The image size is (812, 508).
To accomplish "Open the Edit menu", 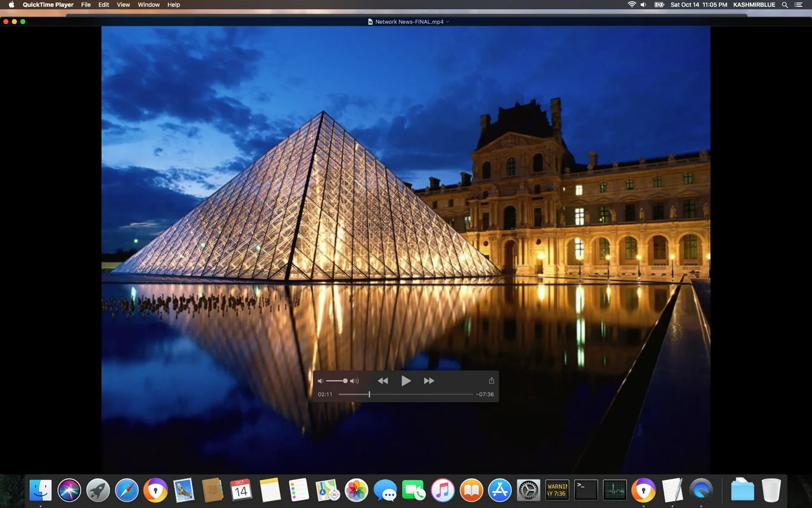I will [x=103, y=4].
